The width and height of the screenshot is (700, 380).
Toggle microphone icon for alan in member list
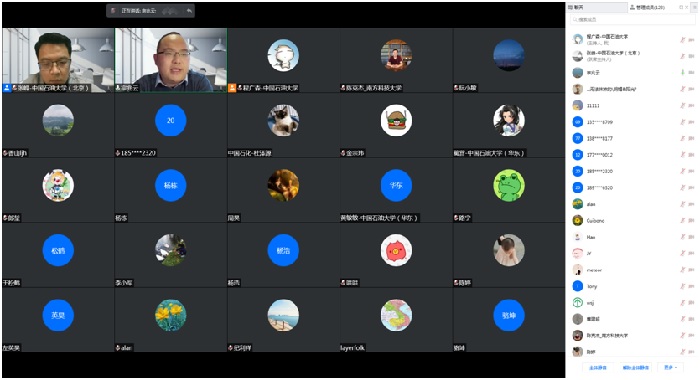(x=682, y=204)
